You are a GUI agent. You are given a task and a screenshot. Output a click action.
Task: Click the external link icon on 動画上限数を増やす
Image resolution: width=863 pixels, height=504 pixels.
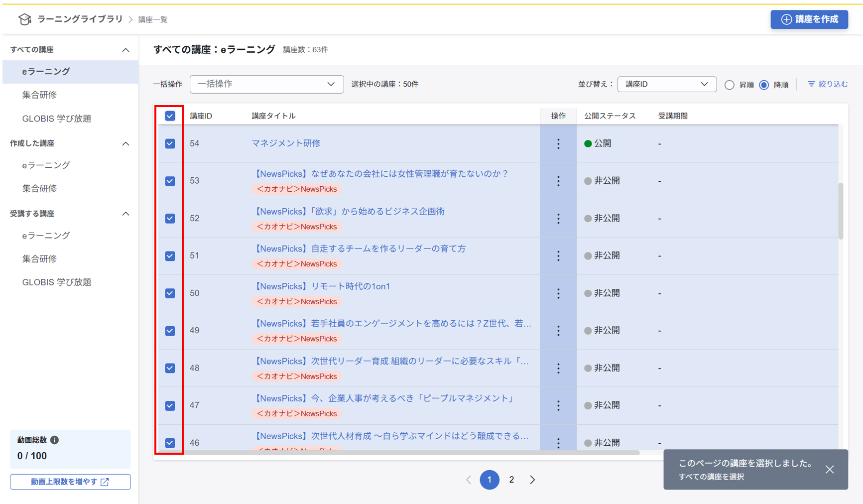(x=104, y=482)
